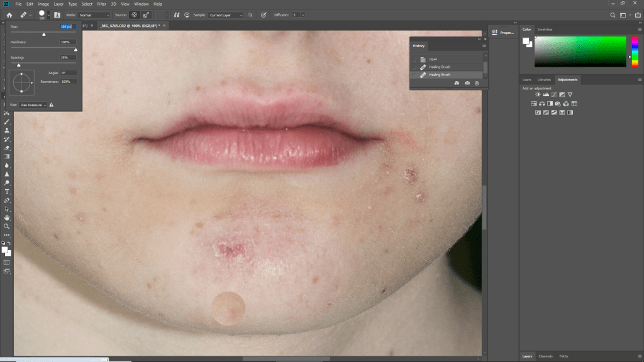
Task: Select the first Healing Brush history state
Action: (x=440, y=67)
